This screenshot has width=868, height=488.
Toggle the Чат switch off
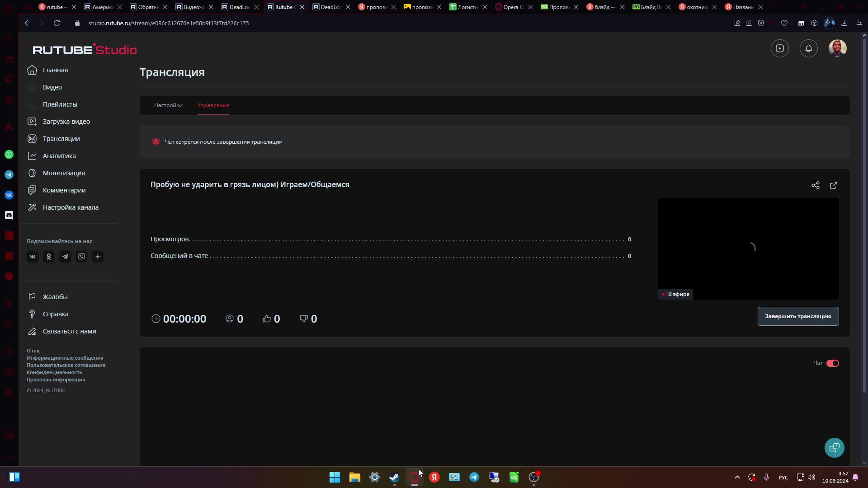pos(832,363)
